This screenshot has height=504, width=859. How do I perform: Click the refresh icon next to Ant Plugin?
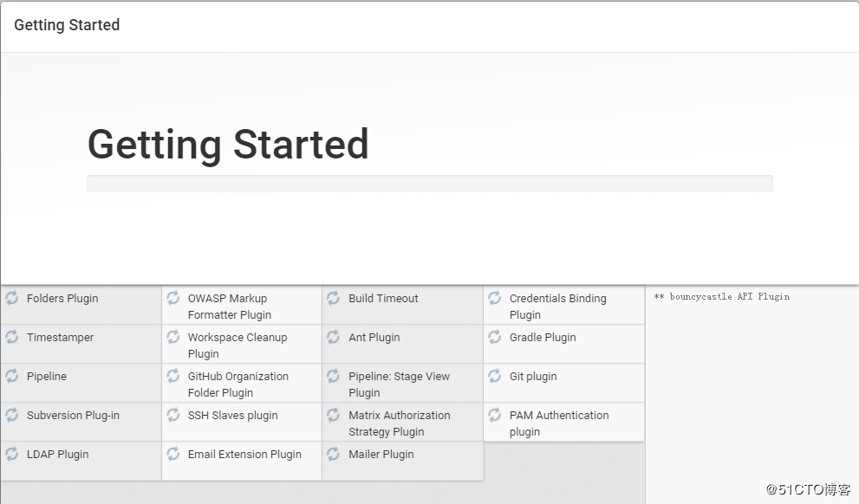pyautogui.click(x=333, y=337)
